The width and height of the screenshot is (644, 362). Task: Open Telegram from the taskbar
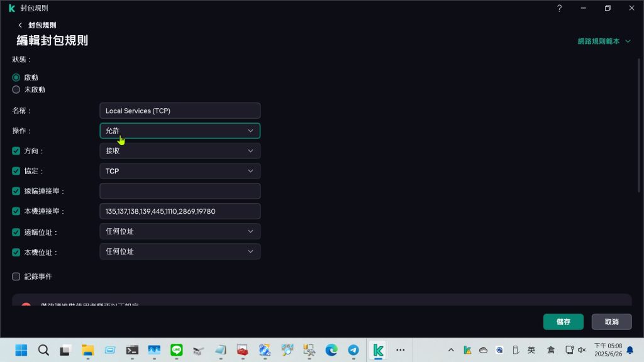[x=353, y=350]
